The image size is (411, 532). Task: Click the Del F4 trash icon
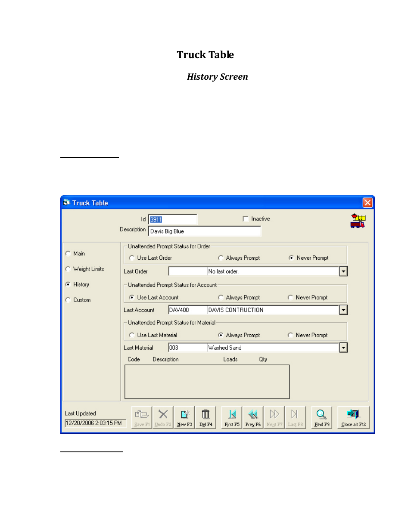click(x=205, y=417)
